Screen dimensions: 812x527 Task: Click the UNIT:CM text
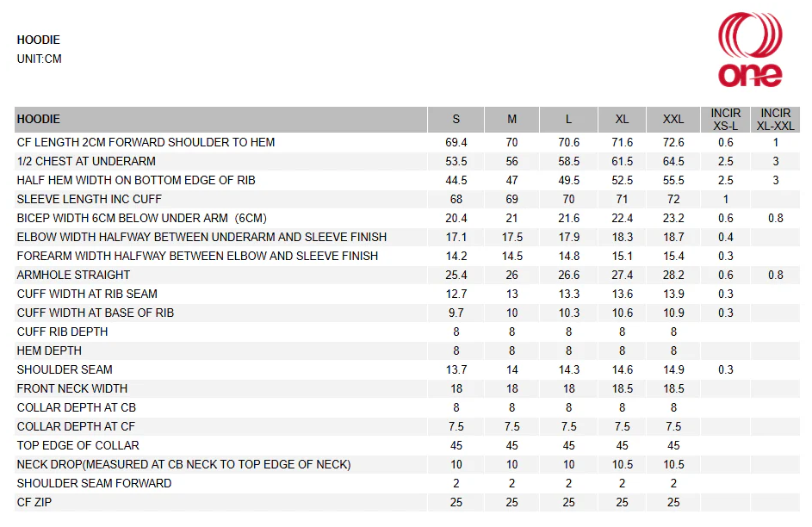[40, 59]
